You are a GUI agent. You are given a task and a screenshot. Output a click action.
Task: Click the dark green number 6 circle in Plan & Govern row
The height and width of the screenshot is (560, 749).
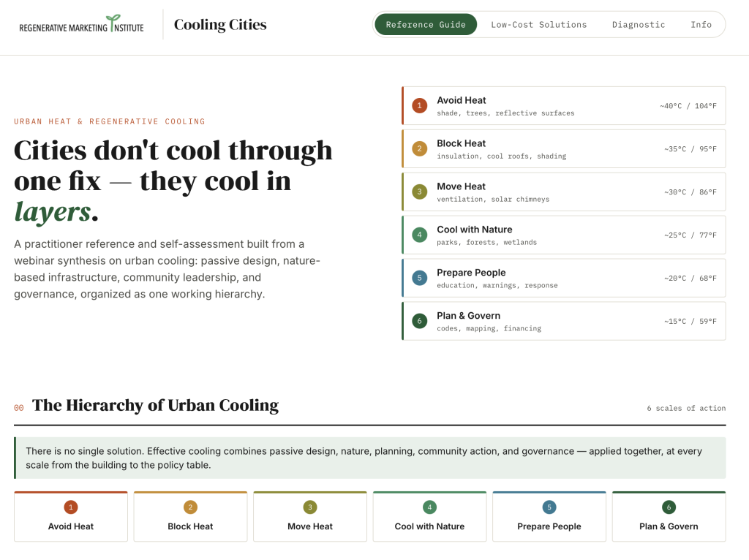[x=419, y=321]
